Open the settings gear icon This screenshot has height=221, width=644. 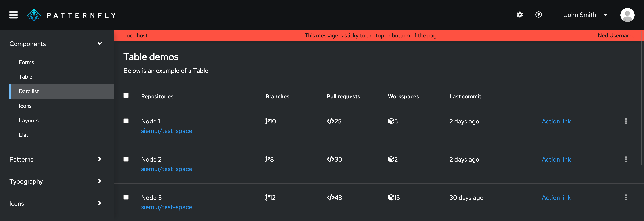pyautogui.click(x=520, y=15)
